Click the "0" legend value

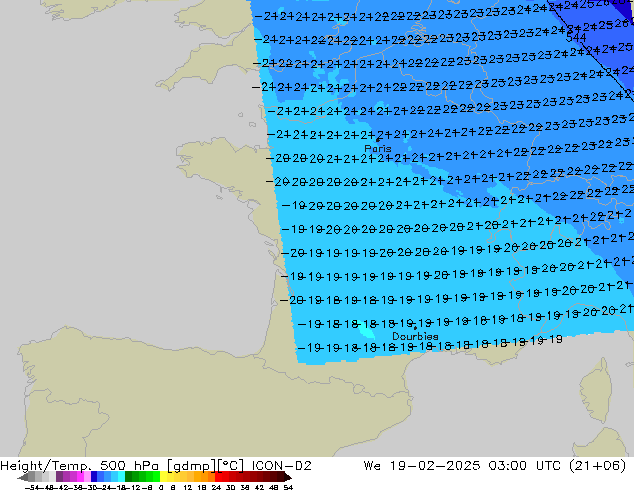pyautogui.click(x=161, y=487)
